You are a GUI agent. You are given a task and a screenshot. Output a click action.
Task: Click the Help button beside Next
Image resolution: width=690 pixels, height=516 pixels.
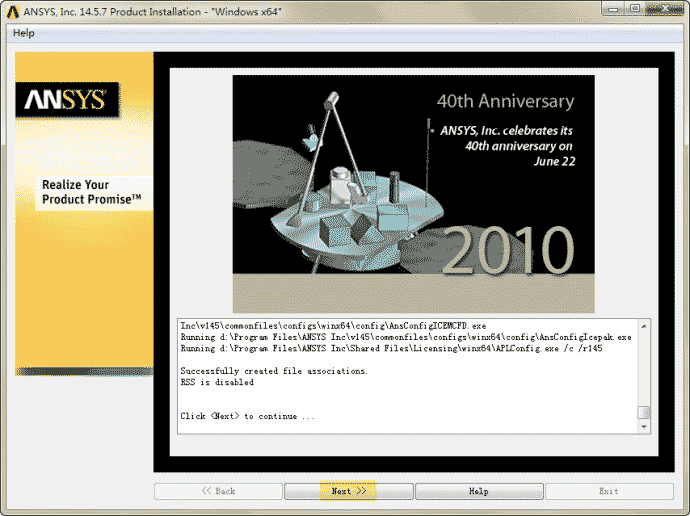(x=479, y=491)
